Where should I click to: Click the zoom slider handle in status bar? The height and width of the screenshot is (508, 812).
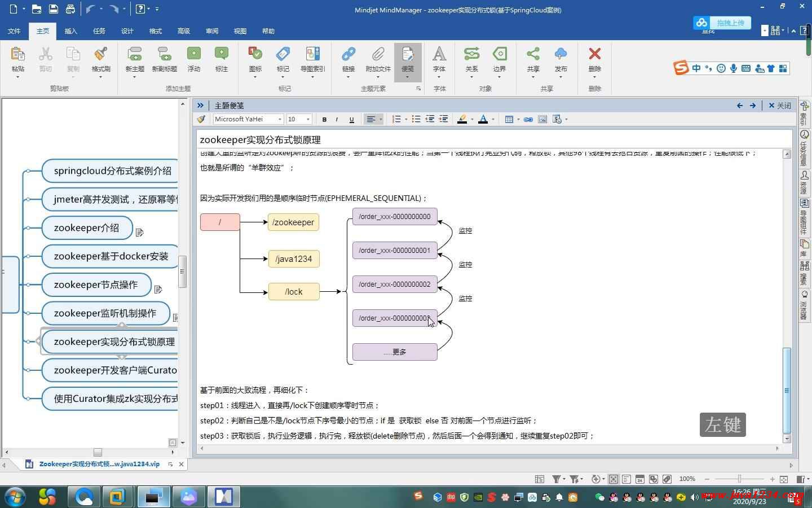coord(739,479)
